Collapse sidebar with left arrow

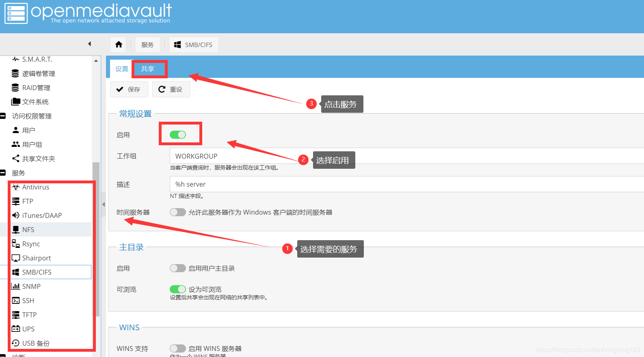[89, 44]
